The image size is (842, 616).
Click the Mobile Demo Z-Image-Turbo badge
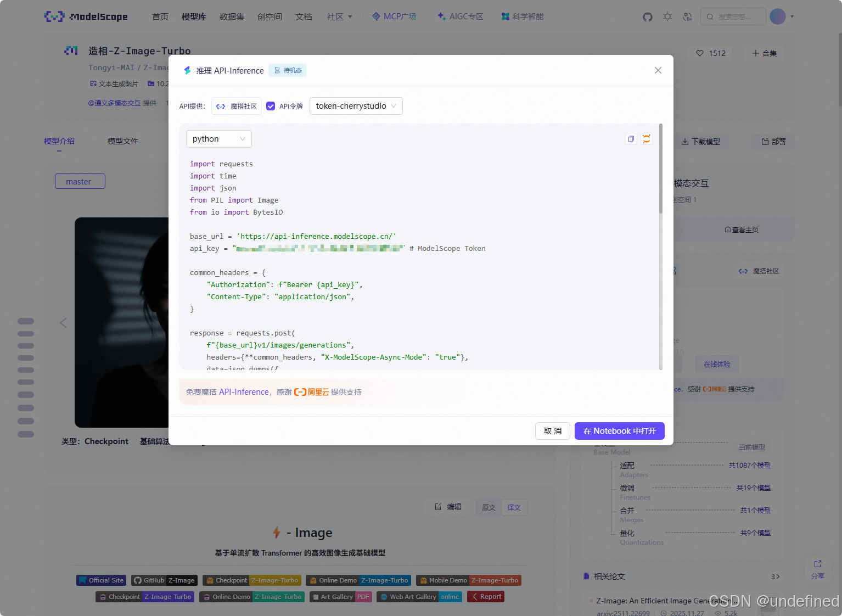(x=468, y=580)
